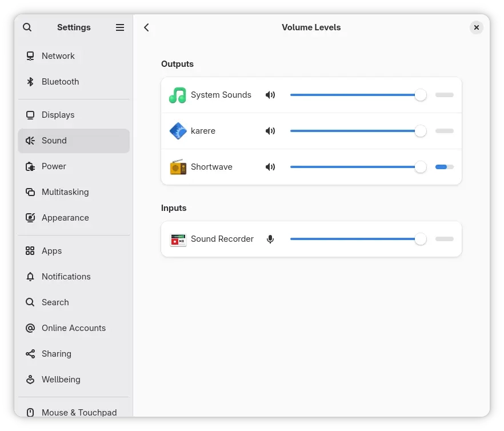
Task: Mute karere with its speaker icon
Action: tap(270, 131)
